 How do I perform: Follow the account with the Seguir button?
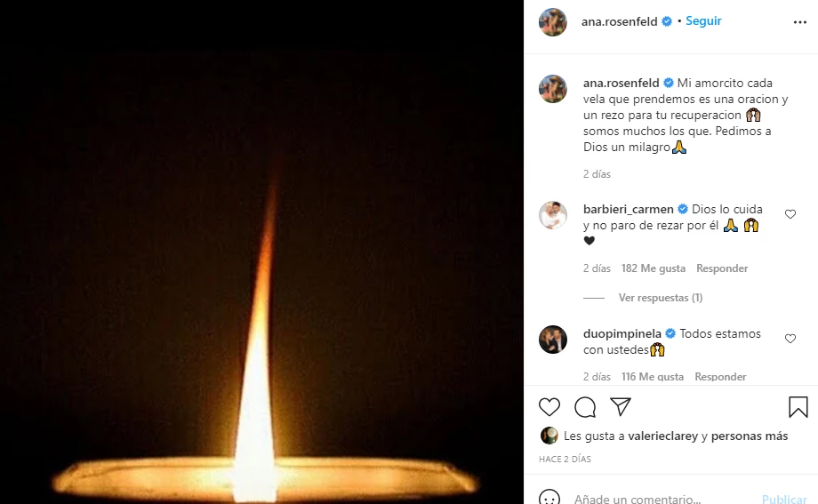click(703, 20)
